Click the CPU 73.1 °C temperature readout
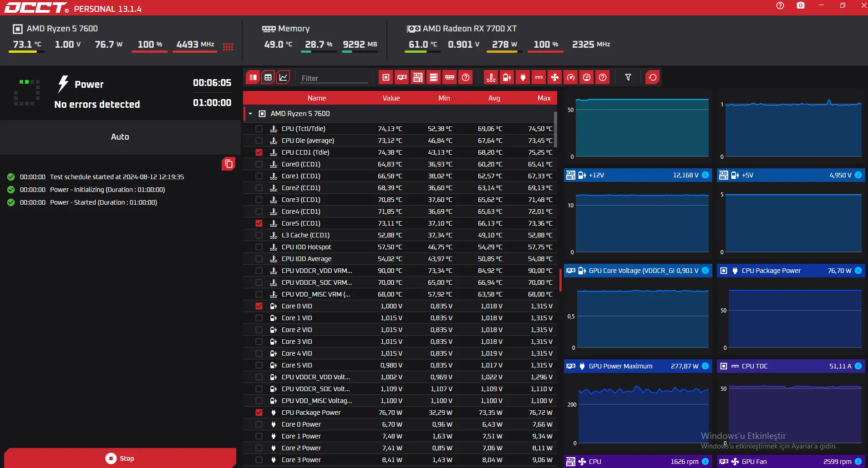This screenshot has height=468, width=868. click(x=27, y=45)
